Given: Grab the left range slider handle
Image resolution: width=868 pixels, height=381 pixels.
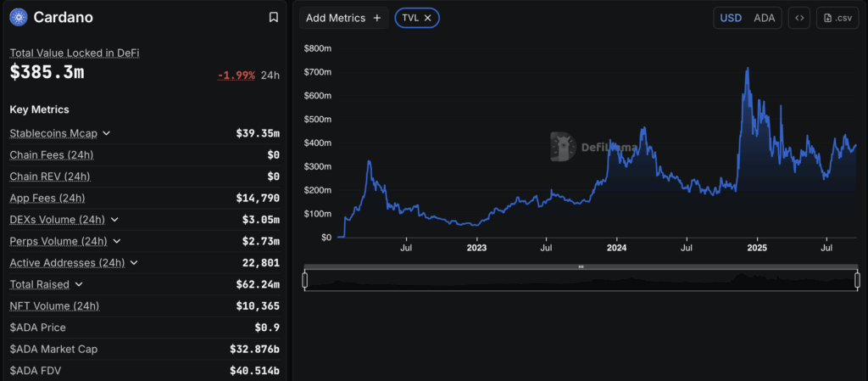Looking at the screenshot, I should point(304,280).
